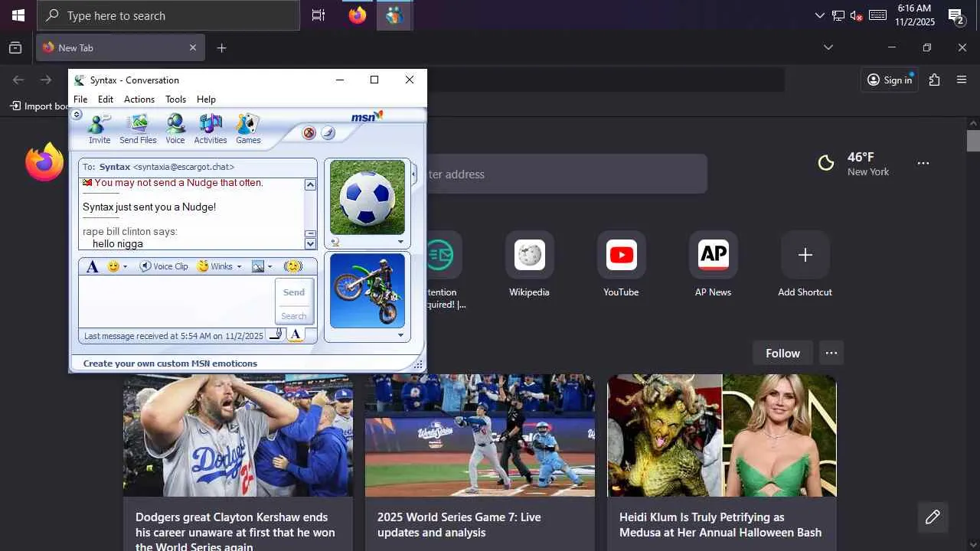Switch to handwriting input mode tab
The height and width of the screenshot is (551, 980).
276,334
